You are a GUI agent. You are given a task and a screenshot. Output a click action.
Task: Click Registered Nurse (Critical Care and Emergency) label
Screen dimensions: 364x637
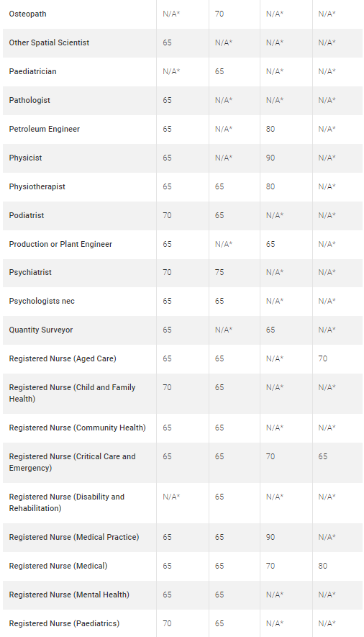(x=72, y=462)
